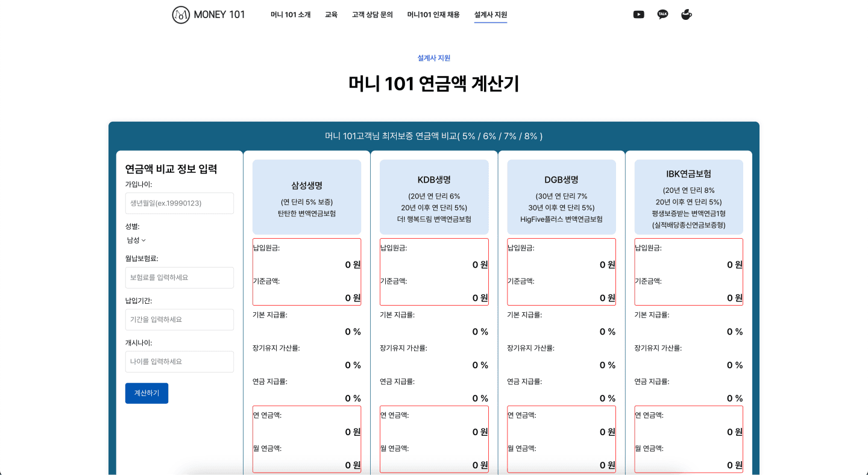
Task: Click 탄탄한 변액연금보험 product name
Action: click(307, 213)
